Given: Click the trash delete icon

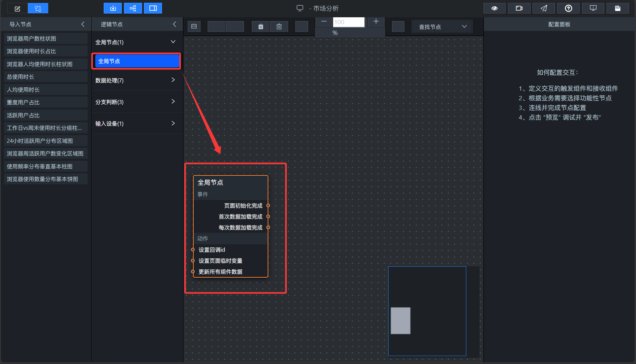Looking at the screenshot, I should pyautogui.click(x=279, y=26).
